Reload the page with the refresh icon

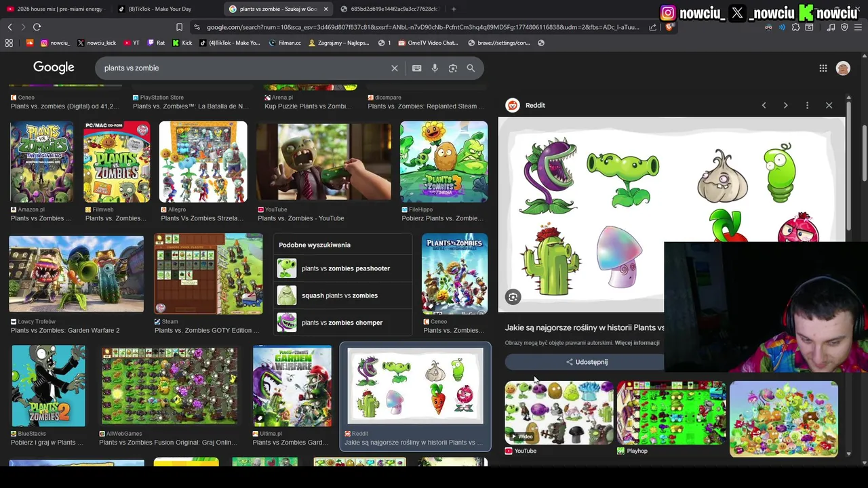pyautogui.click(x=37, y=27)
